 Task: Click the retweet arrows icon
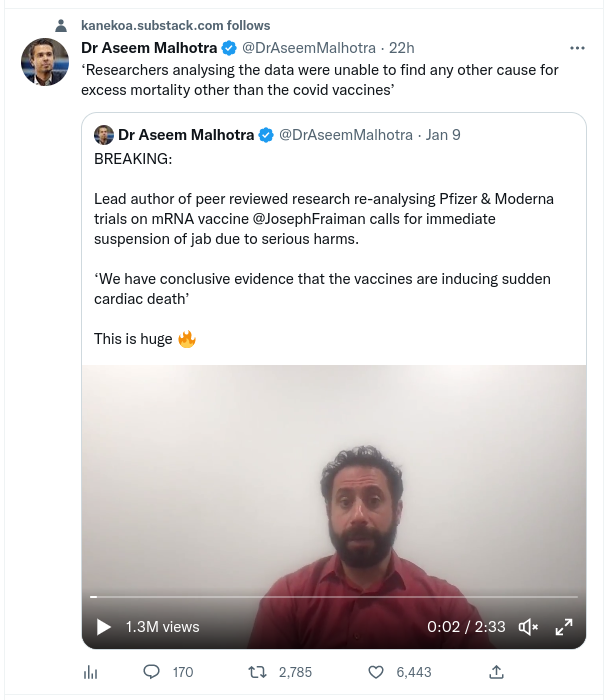pos(256,672)
